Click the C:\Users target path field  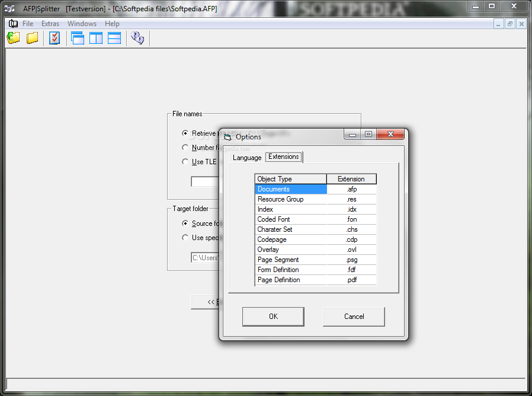click(x=205, y=258)
